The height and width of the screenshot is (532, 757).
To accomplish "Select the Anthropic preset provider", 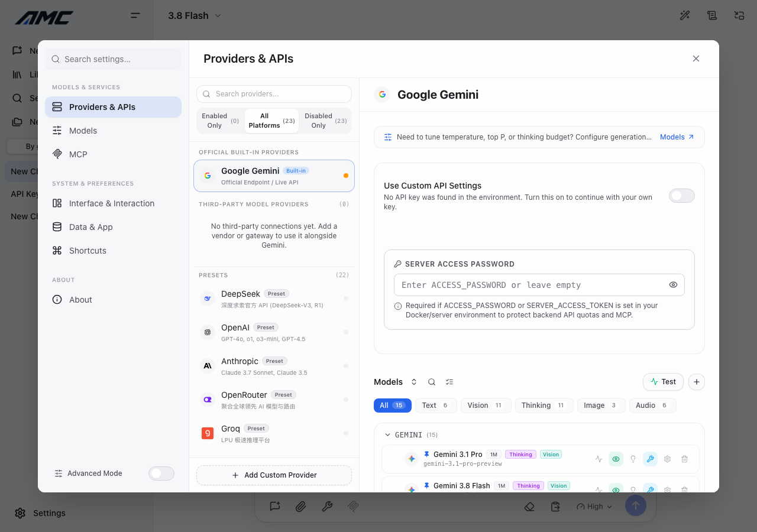I will coord(274,366).
